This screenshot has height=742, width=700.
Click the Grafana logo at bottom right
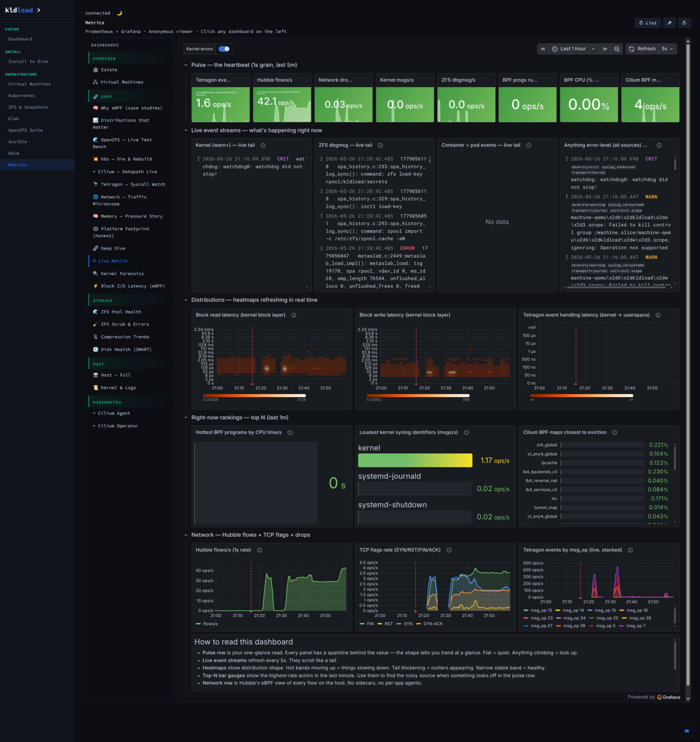[668, 697]
